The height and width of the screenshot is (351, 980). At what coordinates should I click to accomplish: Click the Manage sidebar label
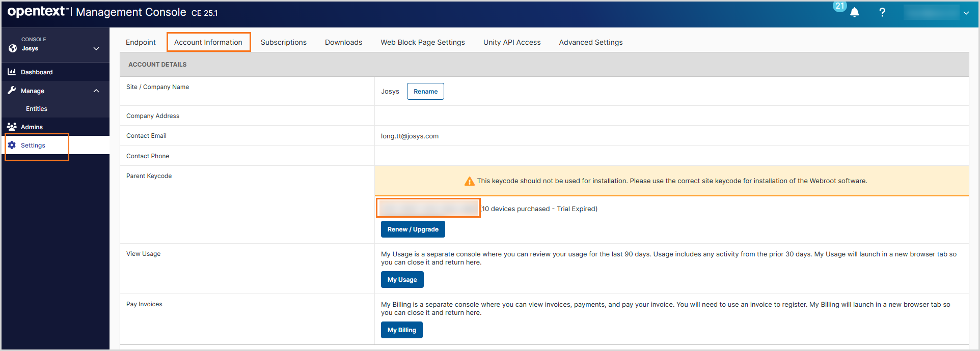tap(33, 91)
